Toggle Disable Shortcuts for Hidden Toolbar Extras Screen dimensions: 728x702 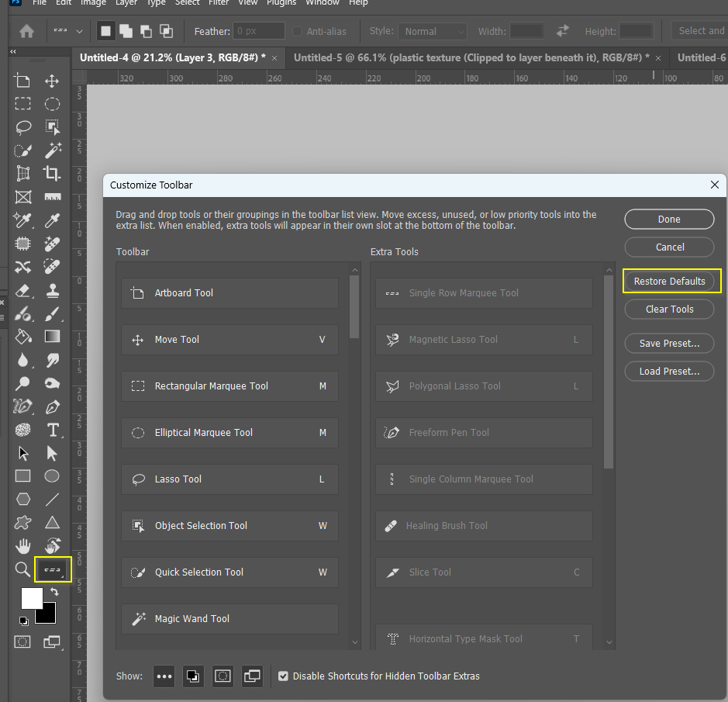point(283,676)
